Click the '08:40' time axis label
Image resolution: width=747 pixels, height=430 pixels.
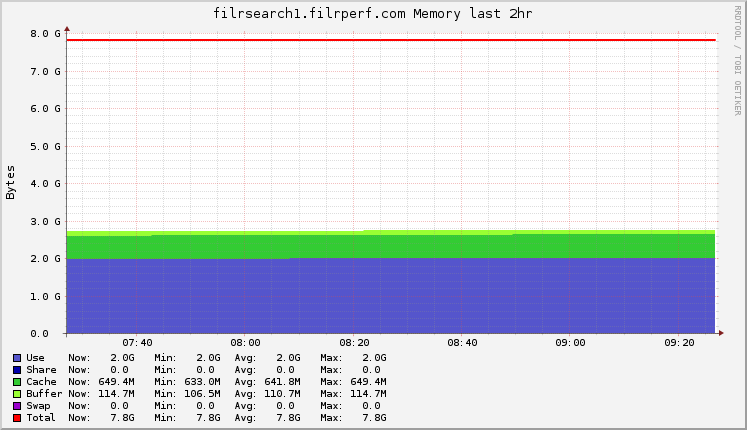[x=462, y=343]
